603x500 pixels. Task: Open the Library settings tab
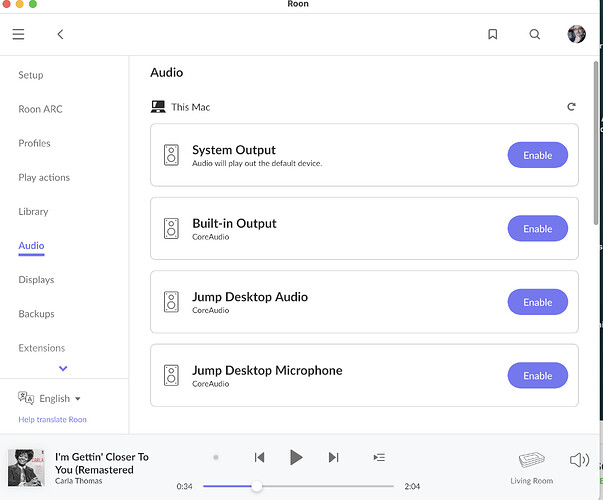tap(33, 212)
